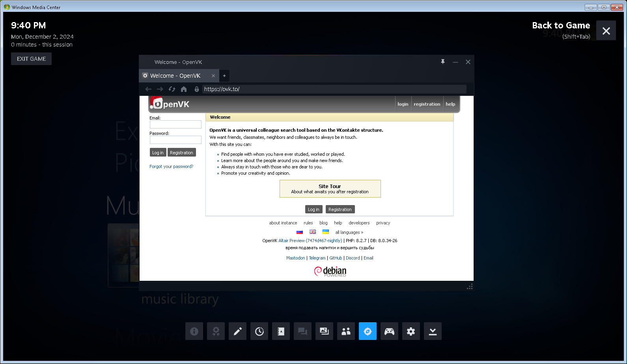Click Registration under the Password field
Image resolution: width=627 pixels, height=364 pixels.
pyautogui.click(x=181, y=153)
